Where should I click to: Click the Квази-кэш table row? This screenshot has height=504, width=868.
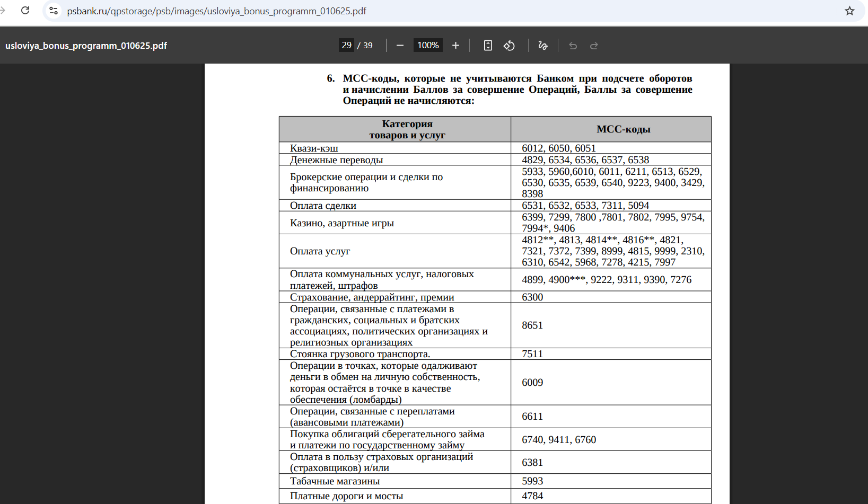tap(495, 148)
